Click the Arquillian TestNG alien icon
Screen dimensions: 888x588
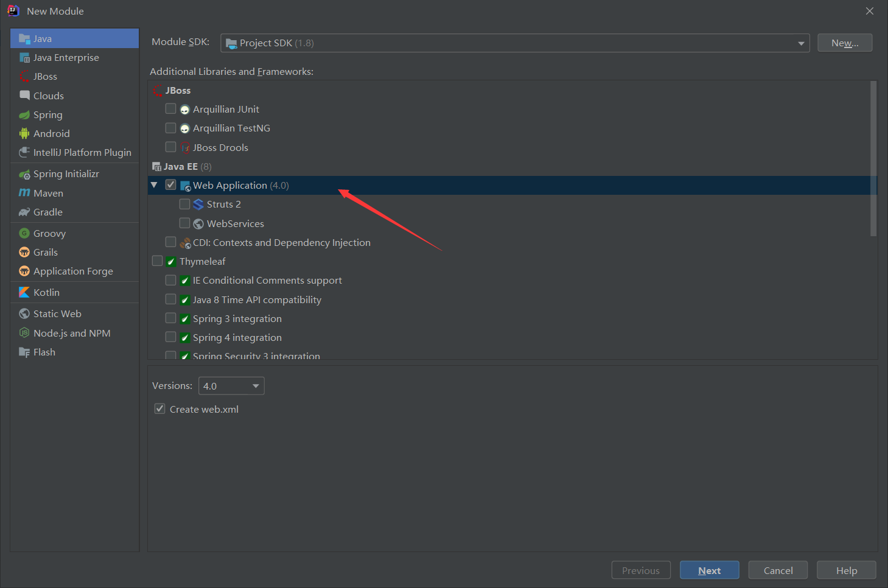pyautogui.click(x=185, y=128)
